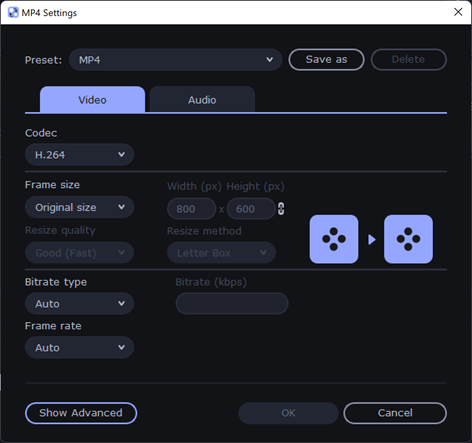Click the 'Preset:' label
Screen dimensions: 472x443
43,60
